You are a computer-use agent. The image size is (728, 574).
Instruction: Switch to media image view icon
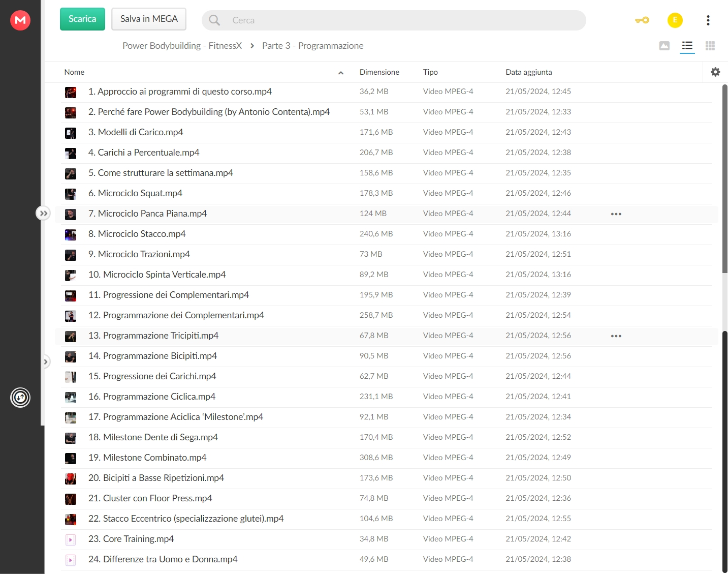tap(664, 46)
